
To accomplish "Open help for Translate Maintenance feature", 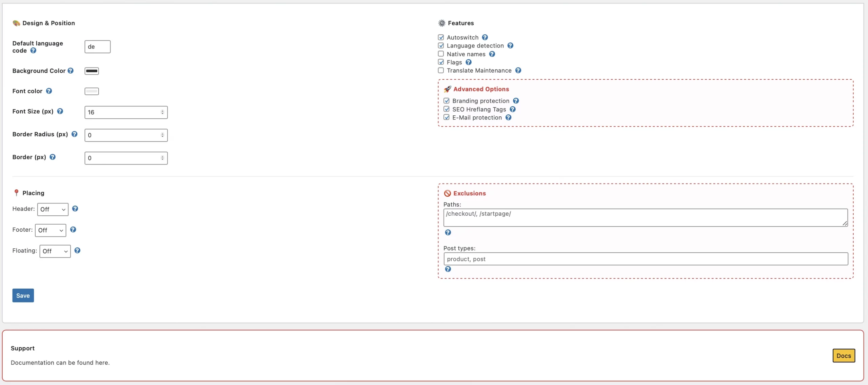I will 518,70.
